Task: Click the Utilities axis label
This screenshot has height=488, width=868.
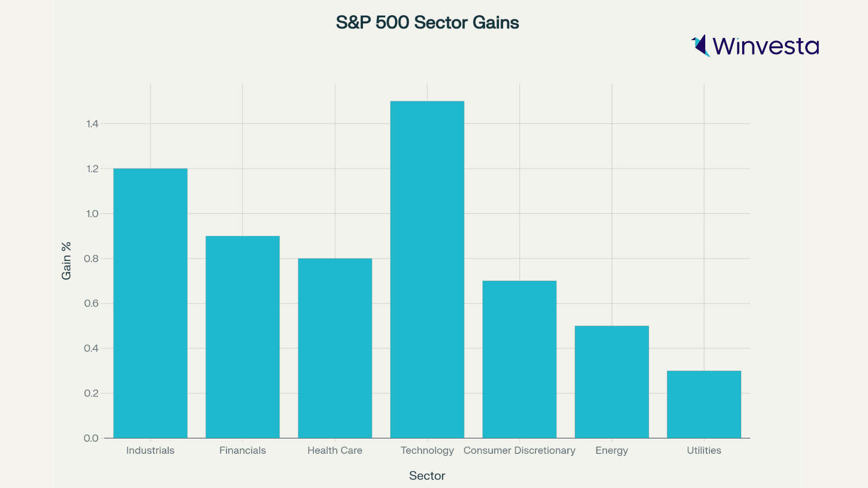Action: click(704, 451)
